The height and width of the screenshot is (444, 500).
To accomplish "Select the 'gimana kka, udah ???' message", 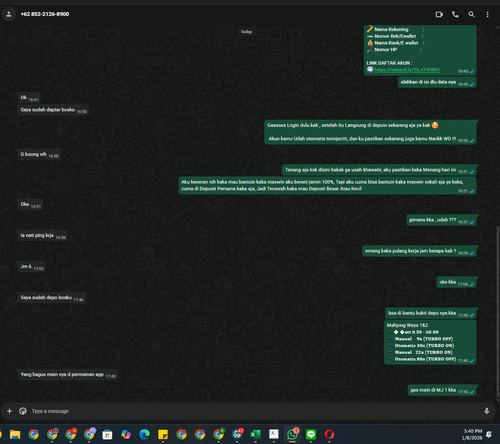I will coord(441,220).
